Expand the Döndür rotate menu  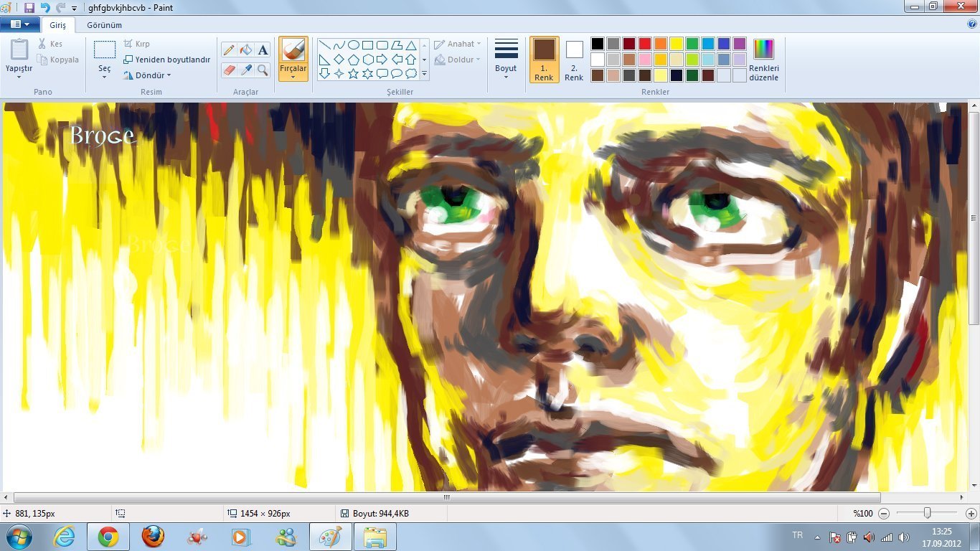(147, 75)
